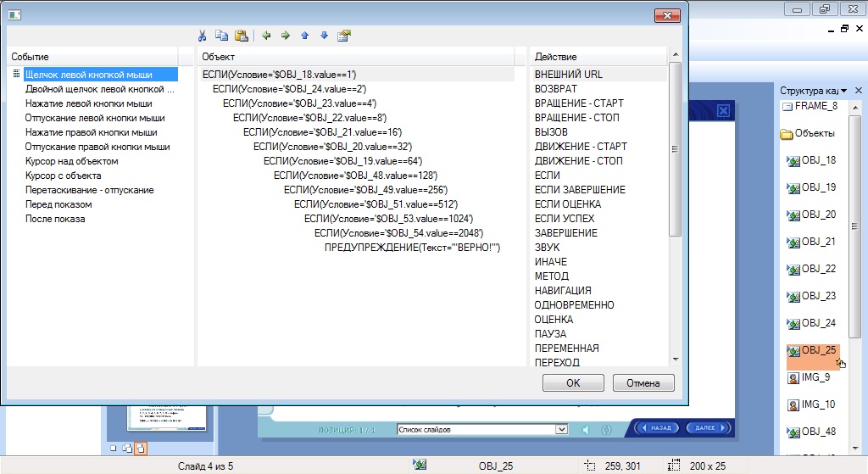Image resolution: width=868 pixels, height=474 pixels.
Task: Click the IMG_10 image icon in the structure panel
Action: 793,405
